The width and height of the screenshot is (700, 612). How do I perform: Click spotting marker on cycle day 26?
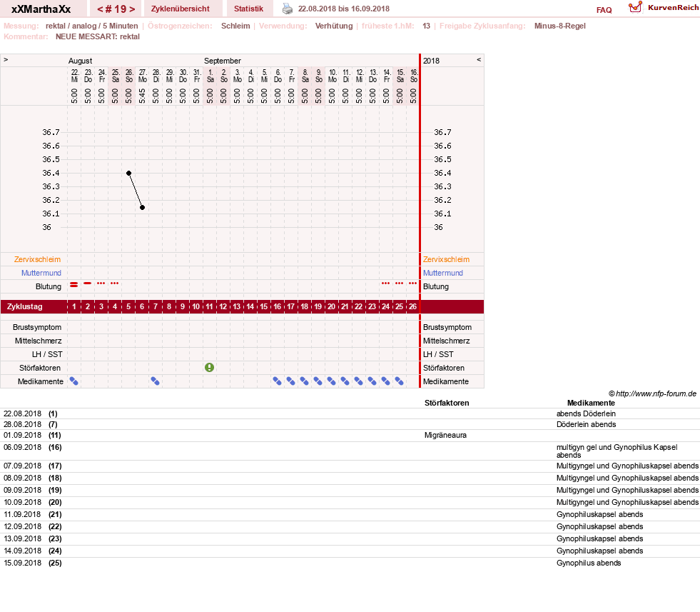[413, 284]
